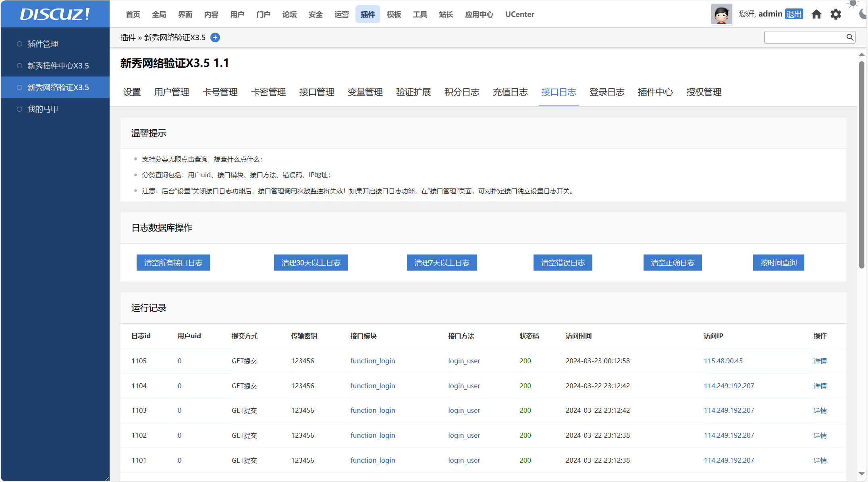
Task: Click function_login in log row 1105
Action: click(x=373, y=361)
